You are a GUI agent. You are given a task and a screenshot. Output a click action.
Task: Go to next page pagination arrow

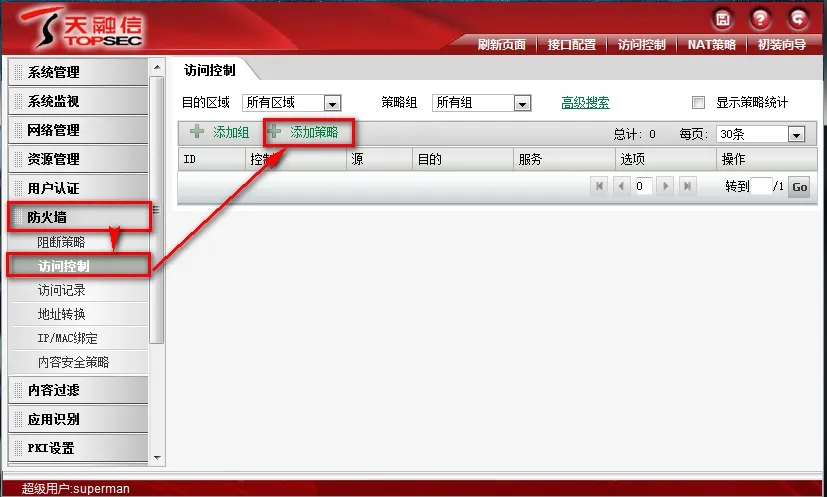pyautogui.click(x=666, y=186)
